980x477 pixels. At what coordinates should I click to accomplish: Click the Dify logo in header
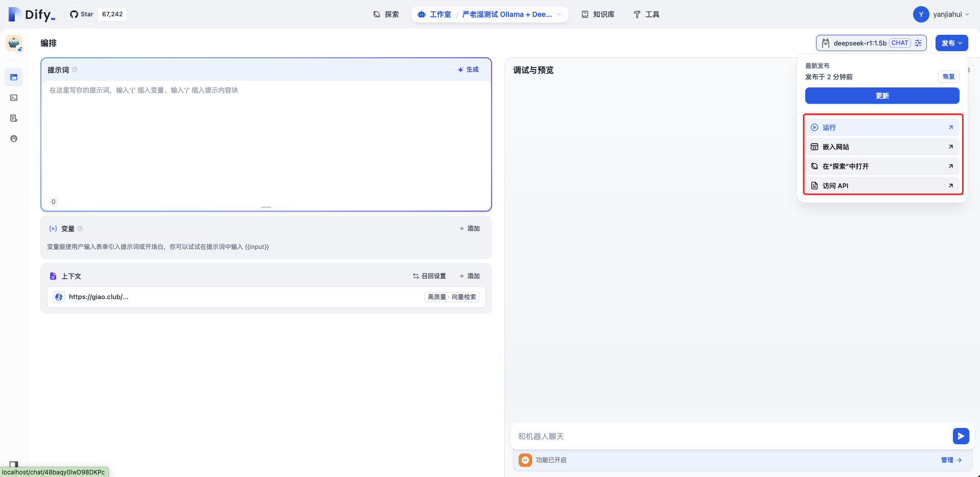[x=32, y=14]
